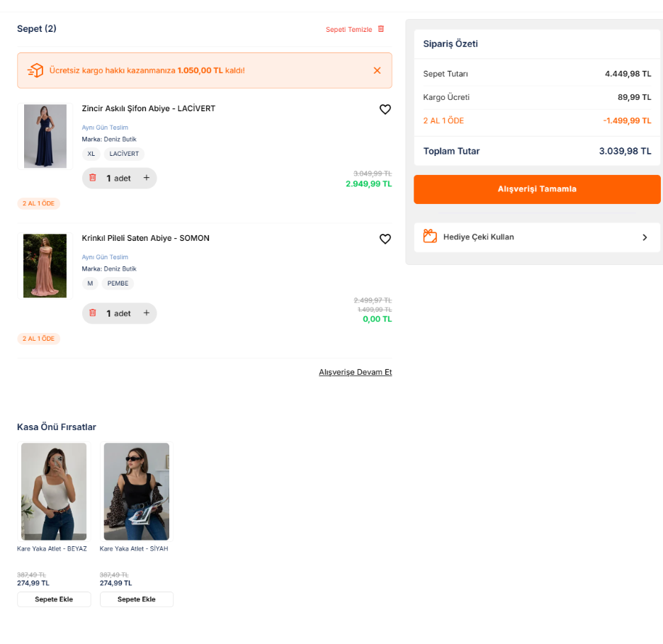The width and height of the screenshot is (663, 644).
Task: View the black Kare Yaka Atlet photo
Action: tap(137, 491)
